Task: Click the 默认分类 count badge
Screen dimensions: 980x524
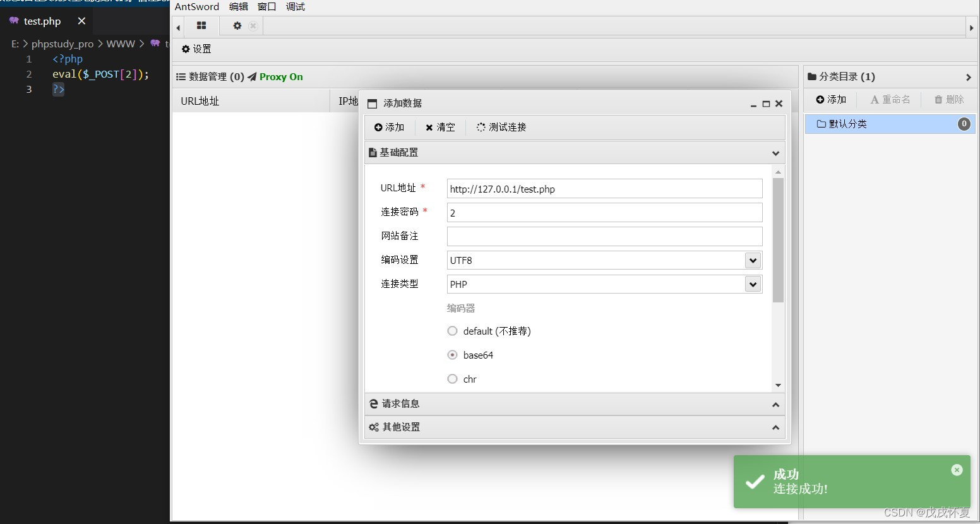Action: click(964, 124)
